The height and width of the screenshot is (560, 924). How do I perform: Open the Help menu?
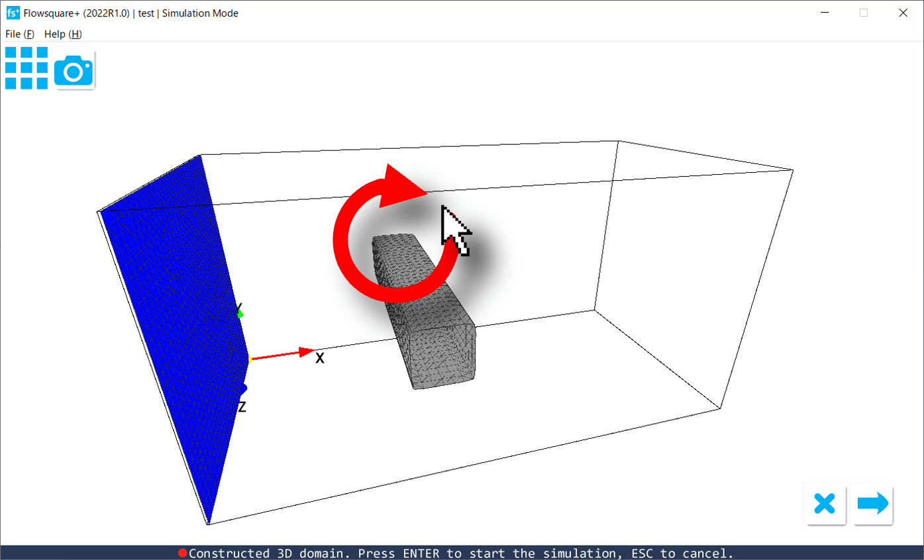pyautogui.click(x=63, y=34)
